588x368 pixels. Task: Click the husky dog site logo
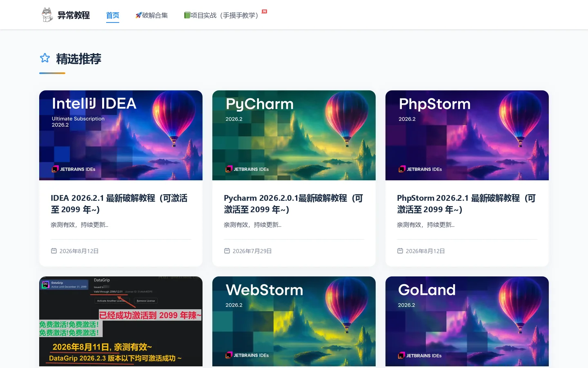(x=47, y=15)
